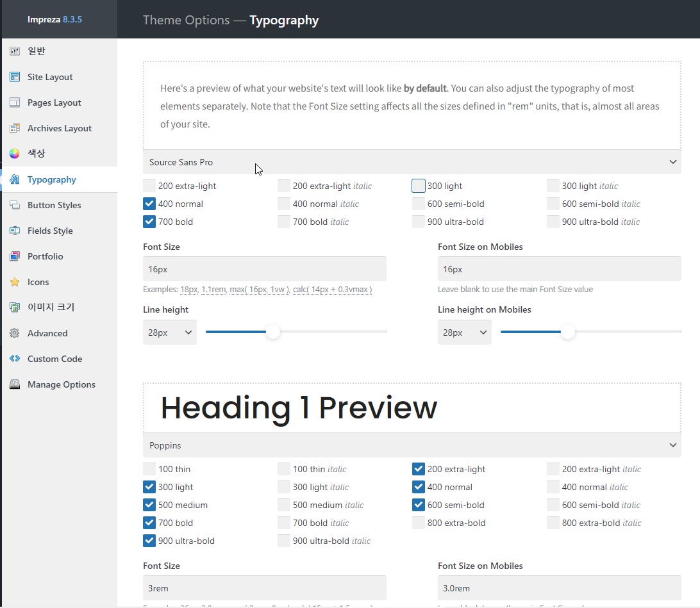Enable 600 semi-bold italic for Source Sans Pro
This screenshot has width=700, height=608.
tap(553, 203)
